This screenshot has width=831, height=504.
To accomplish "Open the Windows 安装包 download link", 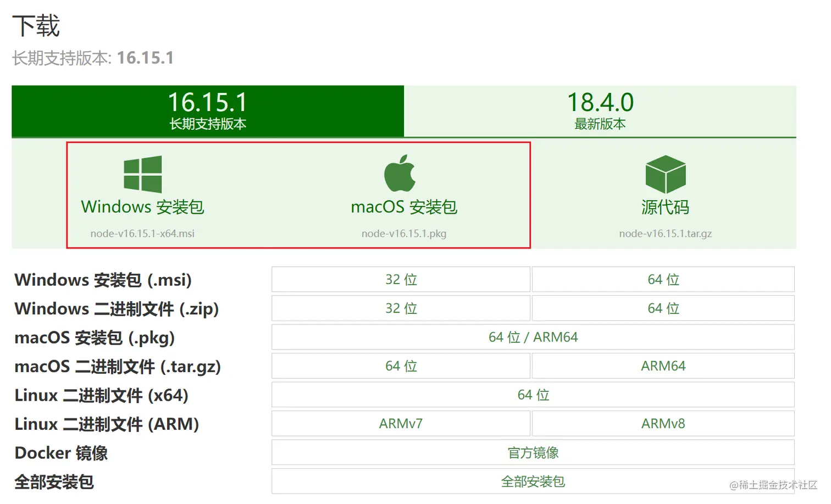I will [x=143, y=207].
